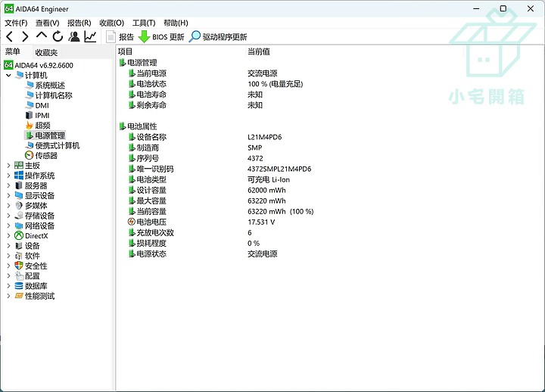The image size is (545, 392).
Task: Click the 62000 mWh value
Action: click(x=266, y=191)
